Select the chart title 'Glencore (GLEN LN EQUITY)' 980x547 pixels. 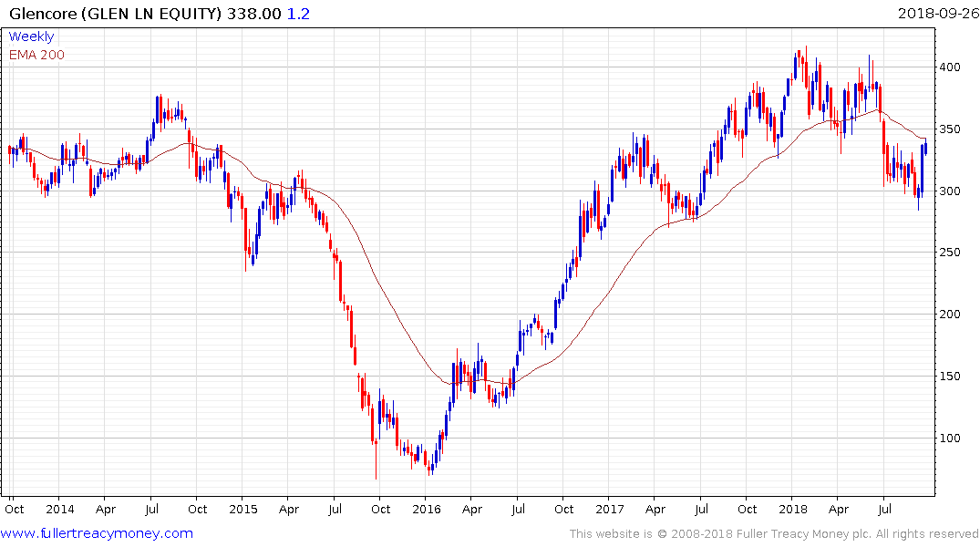point(116,14)
